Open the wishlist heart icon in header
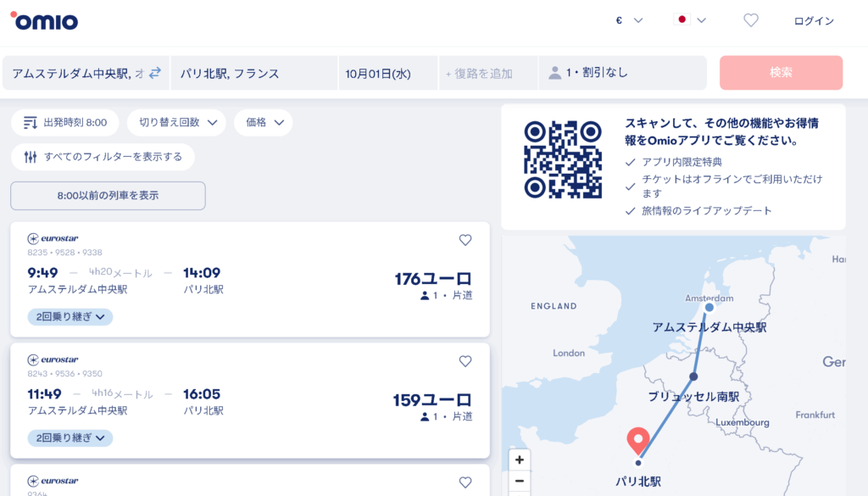This screenshot has height=496, width=868. pos(750,20)
